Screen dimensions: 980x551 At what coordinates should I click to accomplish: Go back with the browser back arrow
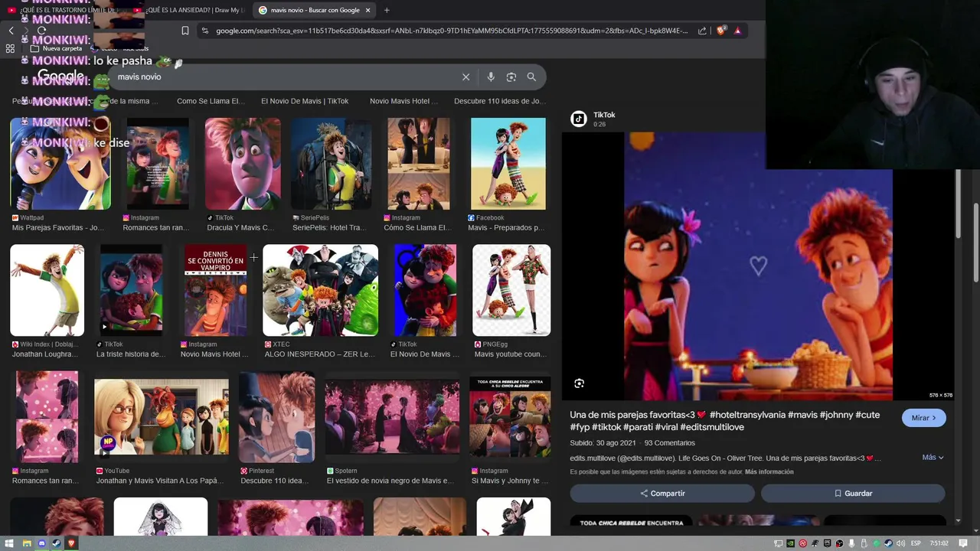point(11,31)
